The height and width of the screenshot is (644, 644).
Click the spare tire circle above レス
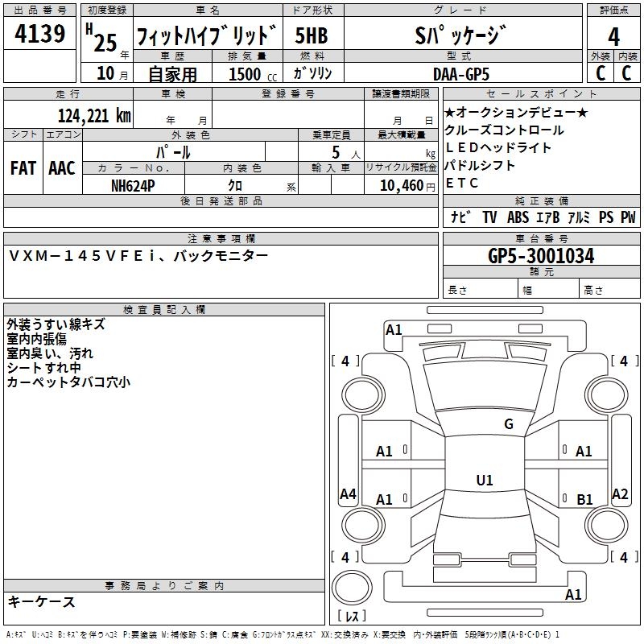tap(352, 588)
